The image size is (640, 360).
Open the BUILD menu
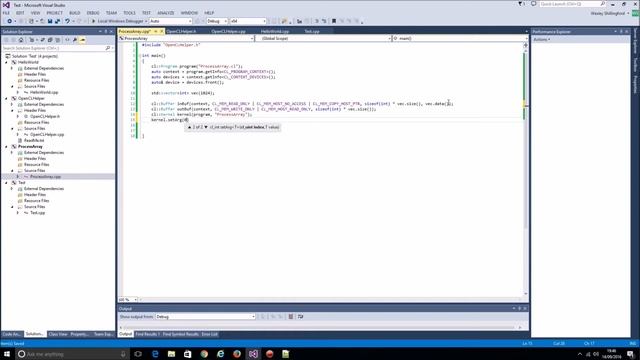click(x=75, y=13)
